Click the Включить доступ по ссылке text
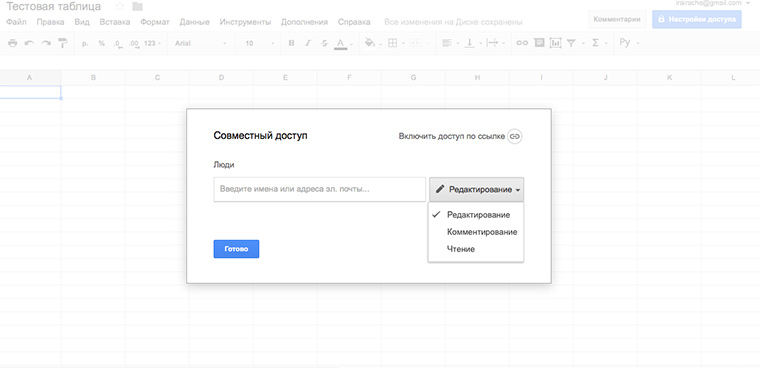This screenshot has width=760, height=368. pos(452,137)
